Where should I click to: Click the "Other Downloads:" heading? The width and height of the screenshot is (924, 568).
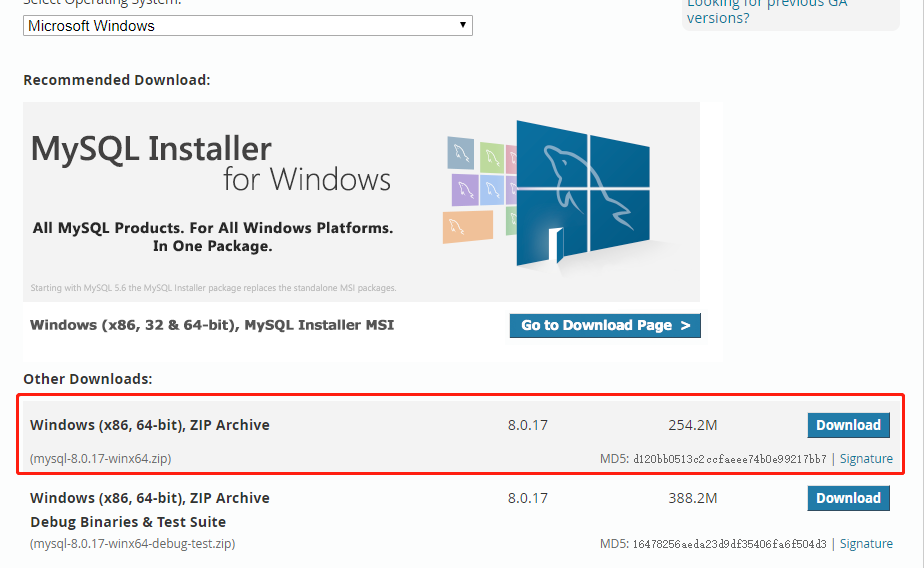click(88, 379)
